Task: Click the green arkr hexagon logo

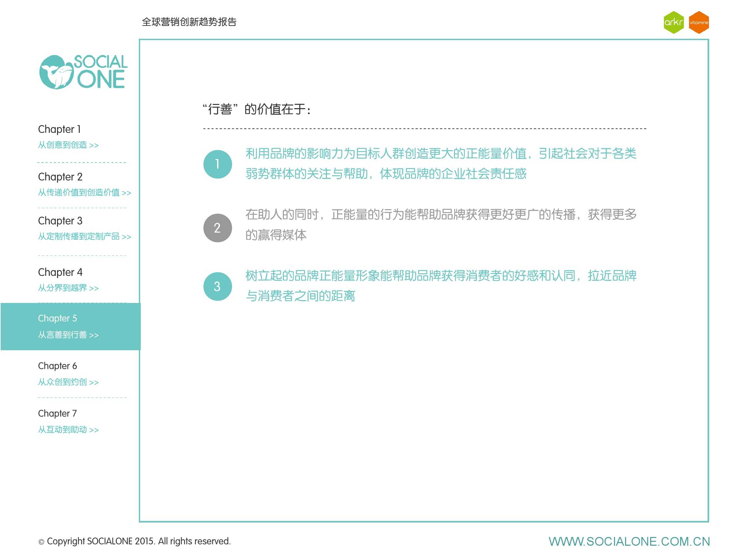Action: coord(673,22)
